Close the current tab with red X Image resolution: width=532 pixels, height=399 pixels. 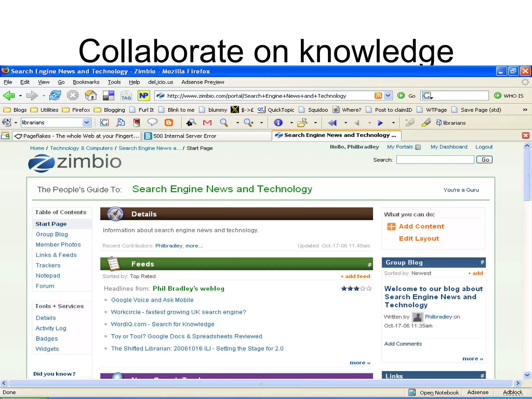[526, 136]
